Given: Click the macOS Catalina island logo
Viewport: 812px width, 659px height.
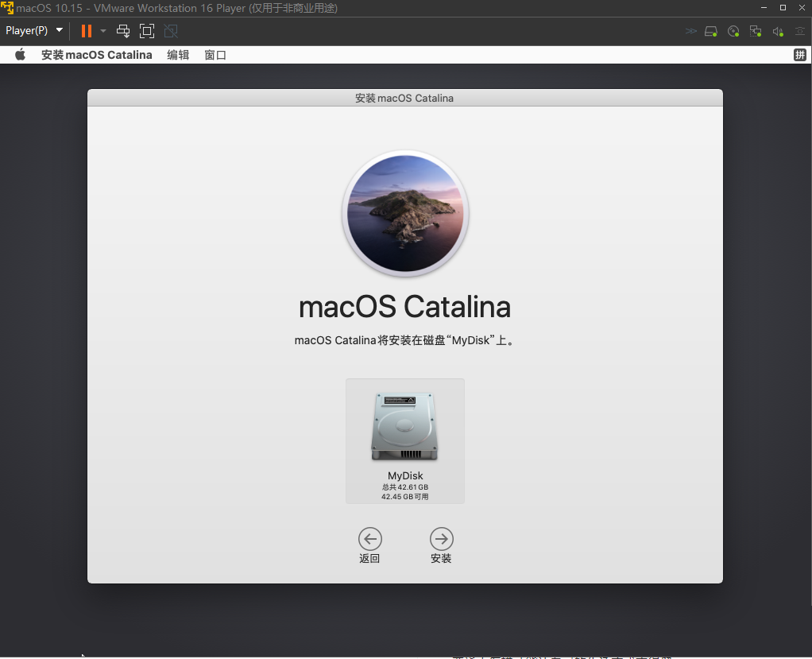Looking at the screenshot, I should click(405, 214).
